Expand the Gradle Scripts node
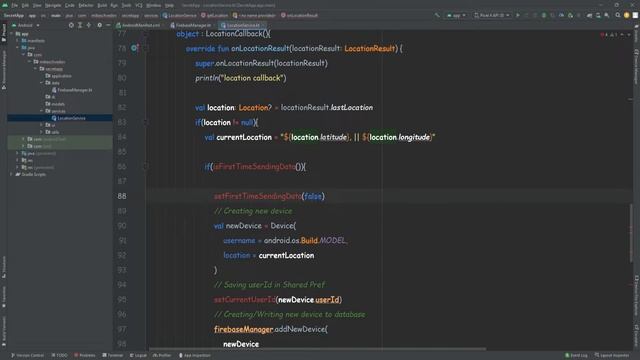 [x=12, y=174]
